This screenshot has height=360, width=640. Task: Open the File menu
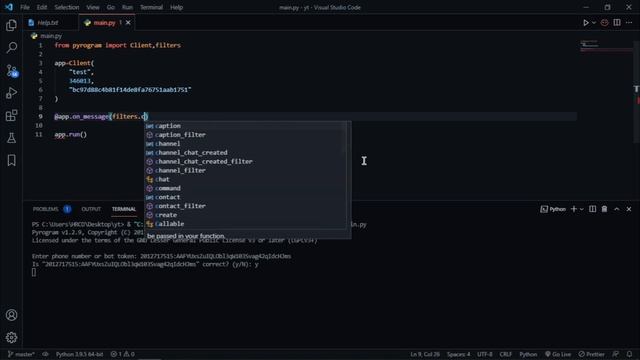(x=25, y=7)
